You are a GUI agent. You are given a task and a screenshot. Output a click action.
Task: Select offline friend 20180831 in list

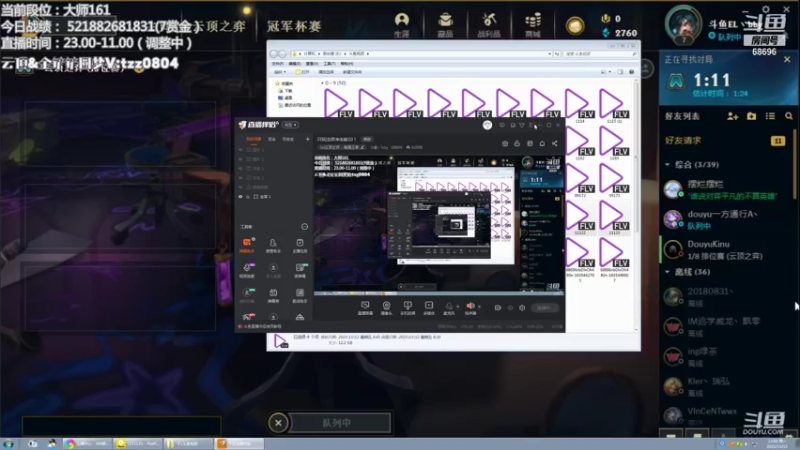point(727,297)
